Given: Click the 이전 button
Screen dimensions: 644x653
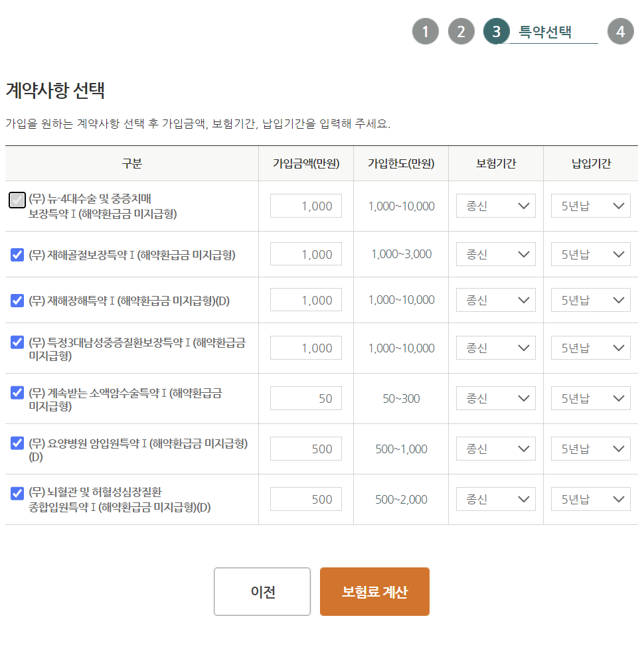Looking at the screenshot, I should click(262, 591).
